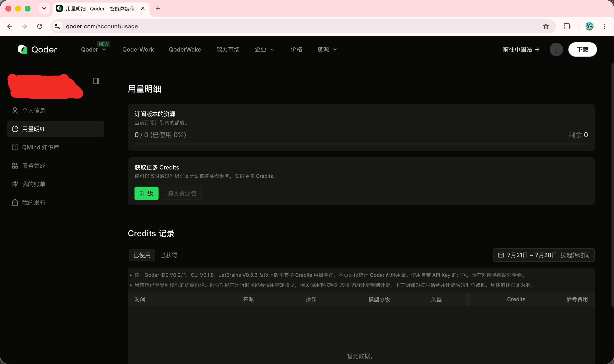
Task: Select 个人信息 in the sidebar
Action: click(x=55, y=111)
